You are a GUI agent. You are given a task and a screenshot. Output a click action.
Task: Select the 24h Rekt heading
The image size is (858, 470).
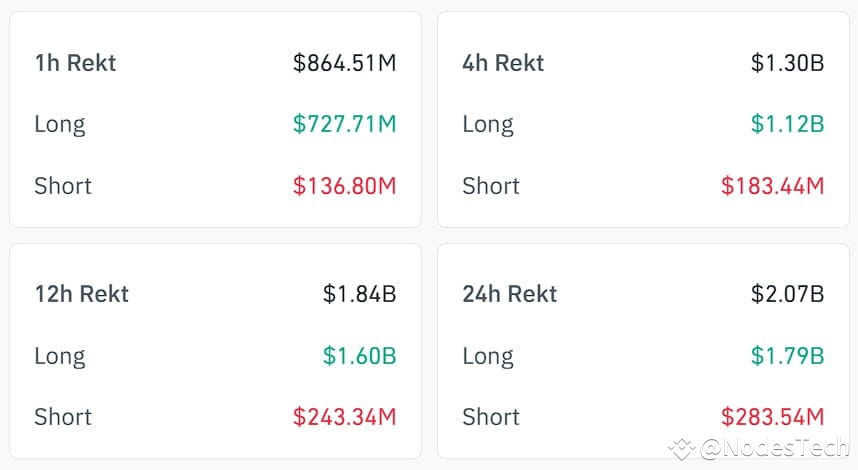pyautogui.click(x=510, y=294)
